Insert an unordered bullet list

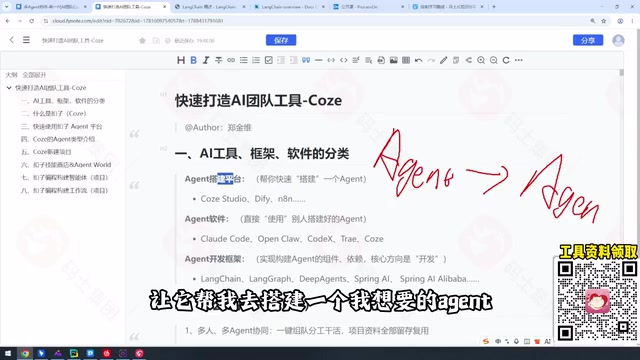click(244, 60)
